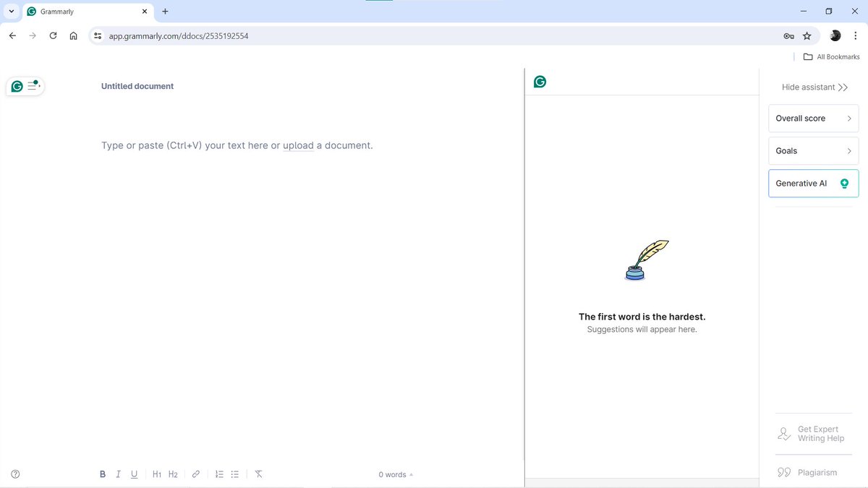The height and width of the screenshot is (488, 868).
Task: Open help via the question mark icon
Action: (16, 474)
